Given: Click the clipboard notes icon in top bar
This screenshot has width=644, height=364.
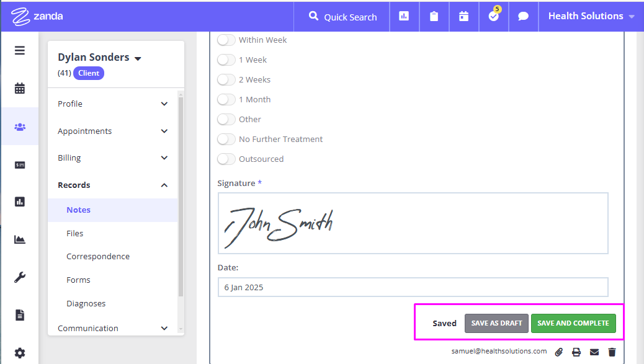Looking at the screenshot, I should [x=434, y=17].
